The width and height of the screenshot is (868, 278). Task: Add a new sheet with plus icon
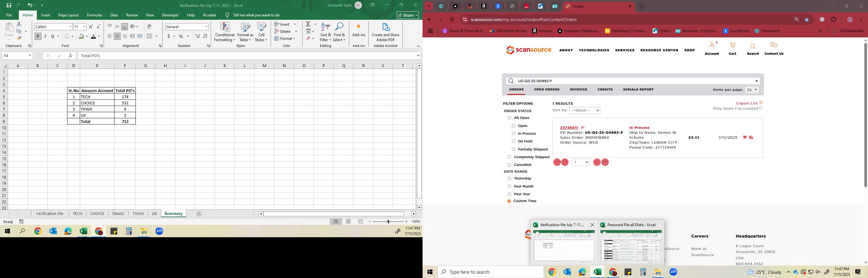click(199, 214)
